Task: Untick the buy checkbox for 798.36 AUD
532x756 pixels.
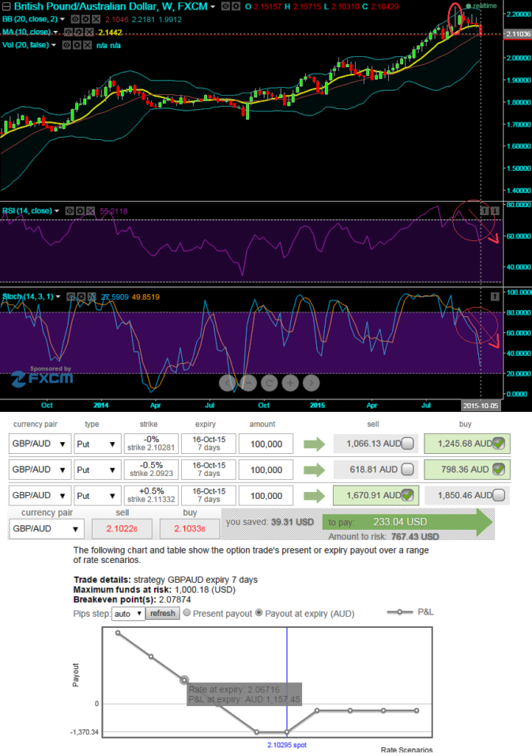Action: 499,469
